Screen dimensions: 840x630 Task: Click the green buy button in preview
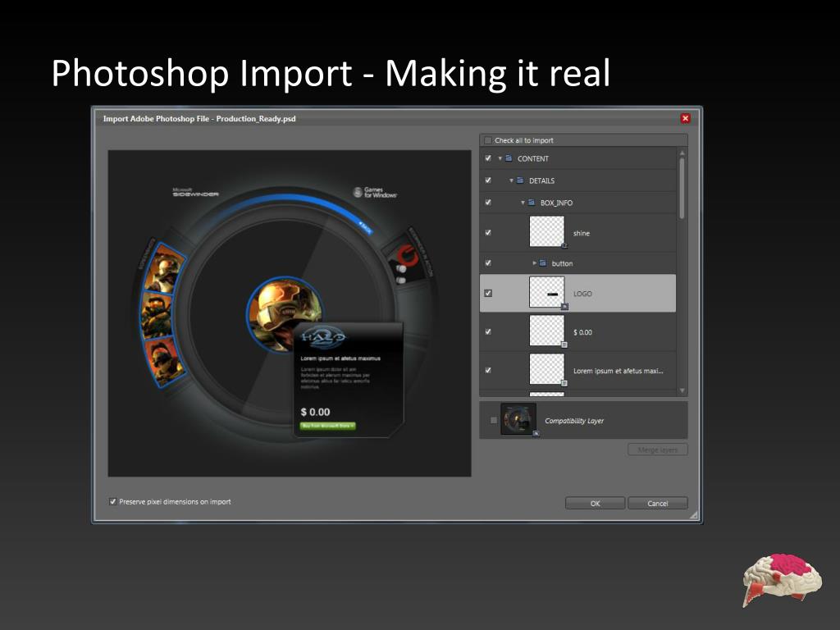(327, 426)
